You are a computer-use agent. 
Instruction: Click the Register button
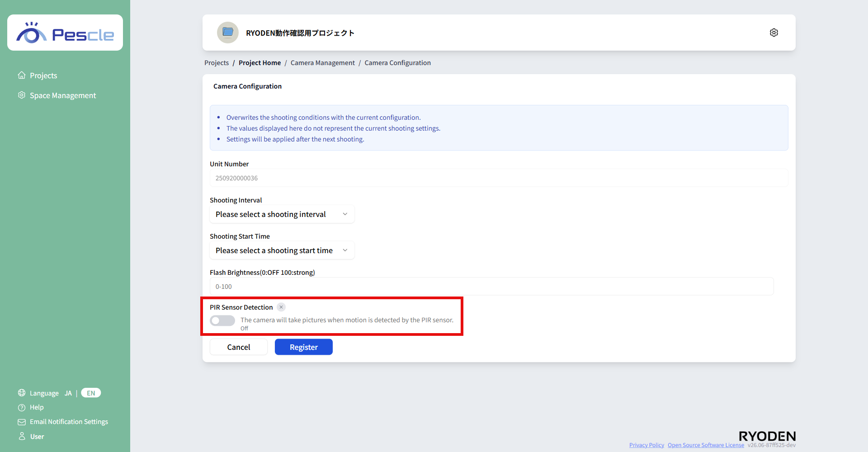coord(304,347)
